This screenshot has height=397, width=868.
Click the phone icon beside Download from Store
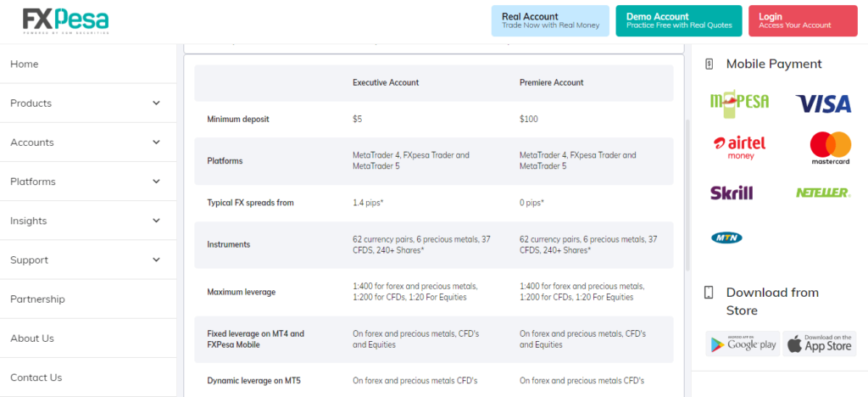click(x=709, y=293)
